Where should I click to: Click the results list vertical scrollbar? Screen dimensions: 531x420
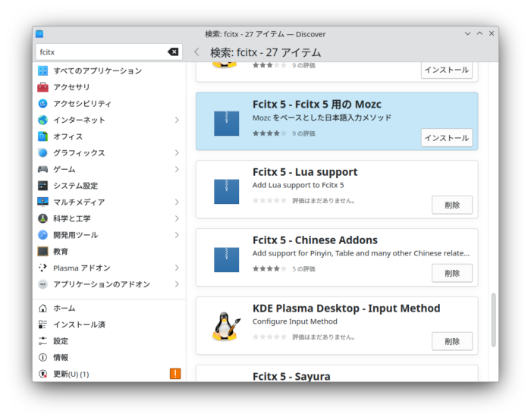click(x=493, y=320)
